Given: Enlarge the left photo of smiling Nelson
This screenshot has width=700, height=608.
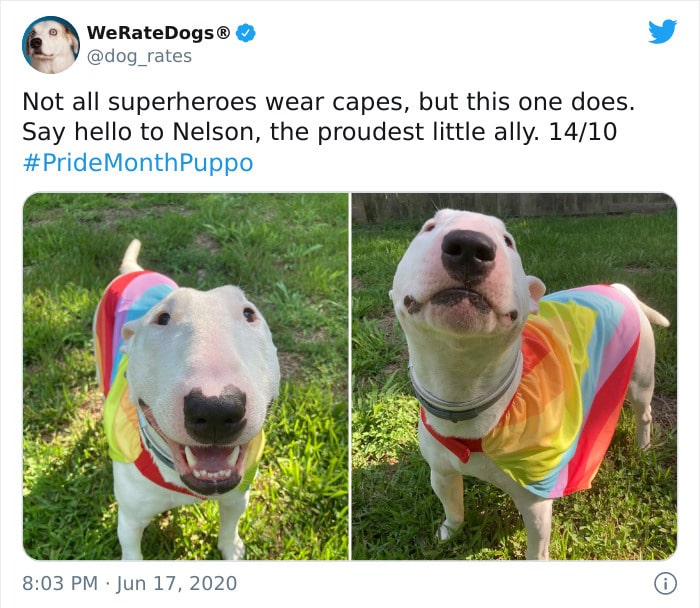Looking at the screenshot, I should click(x=186, y=376).
